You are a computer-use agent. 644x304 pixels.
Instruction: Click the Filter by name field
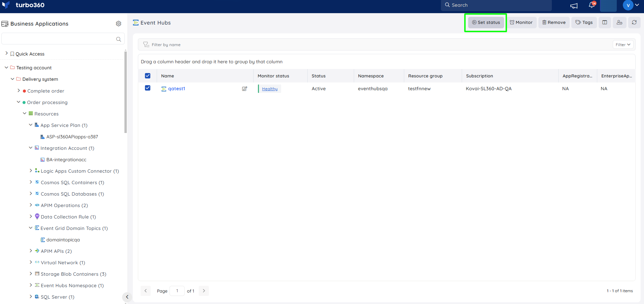point(375,44)
